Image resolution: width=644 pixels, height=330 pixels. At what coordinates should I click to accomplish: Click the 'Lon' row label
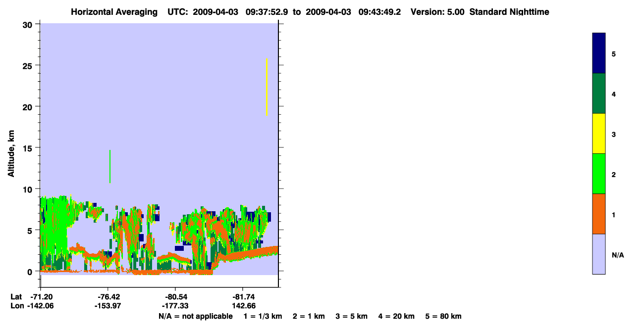coord(16,306)
